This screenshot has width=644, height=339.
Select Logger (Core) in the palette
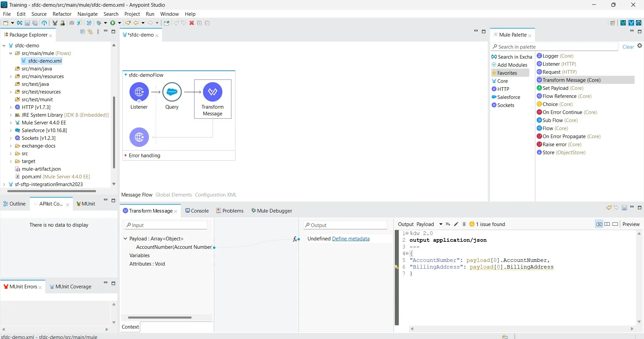555,56
